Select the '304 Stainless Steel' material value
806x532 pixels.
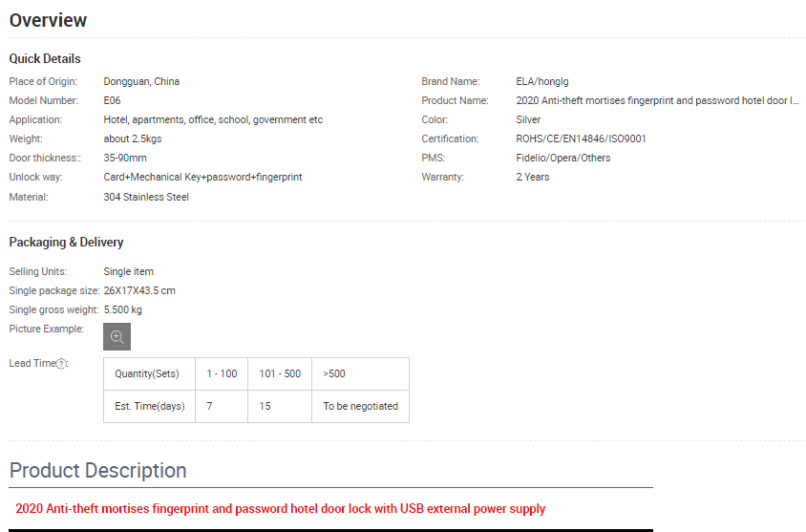pyautogui.click(x=146, y=197)
